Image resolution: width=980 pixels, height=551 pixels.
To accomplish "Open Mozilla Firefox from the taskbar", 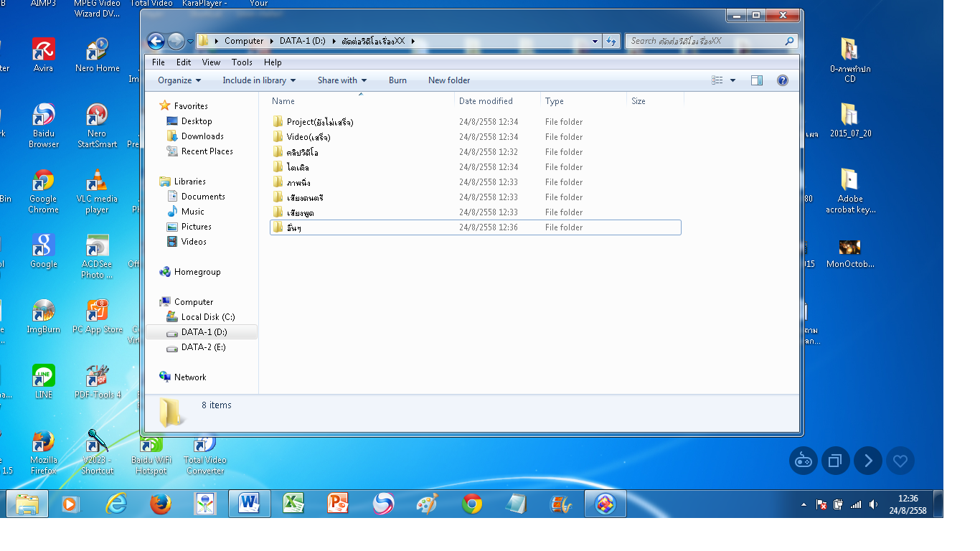I will click(160, 504).
